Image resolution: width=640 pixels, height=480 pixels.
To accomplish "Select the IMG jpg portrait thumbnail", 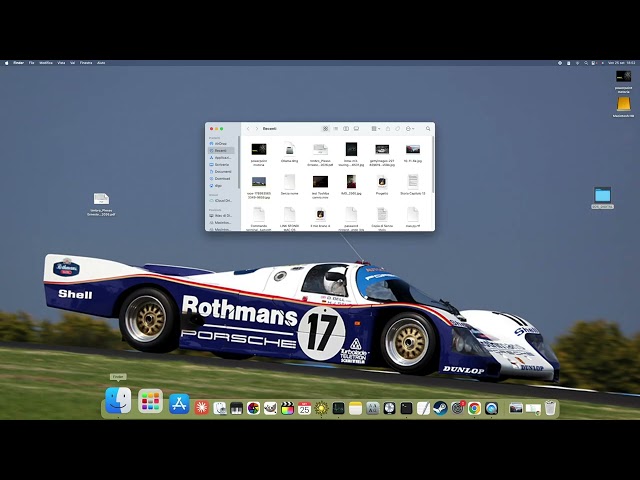I will [x=351, y=182].
